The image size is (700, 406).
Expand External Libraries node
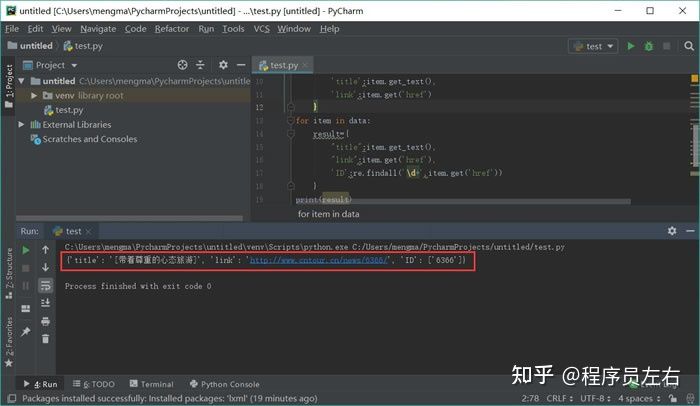coord(21,125)
